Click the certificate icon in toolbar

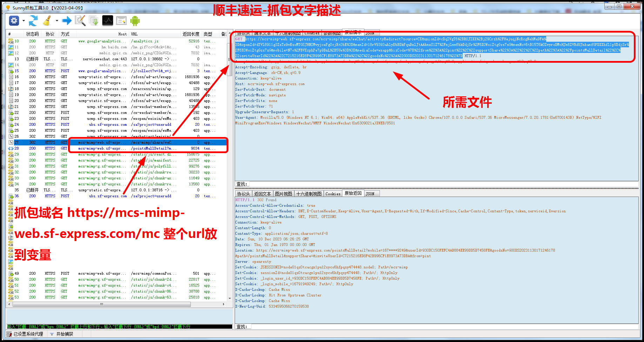point(121,21)
